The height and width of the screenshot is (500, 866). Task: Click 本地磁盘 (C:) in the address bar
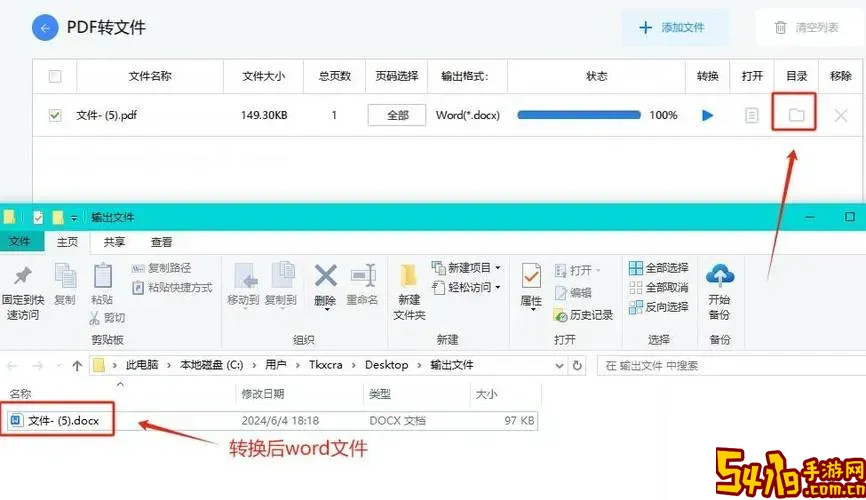click(x=212, y=365)
